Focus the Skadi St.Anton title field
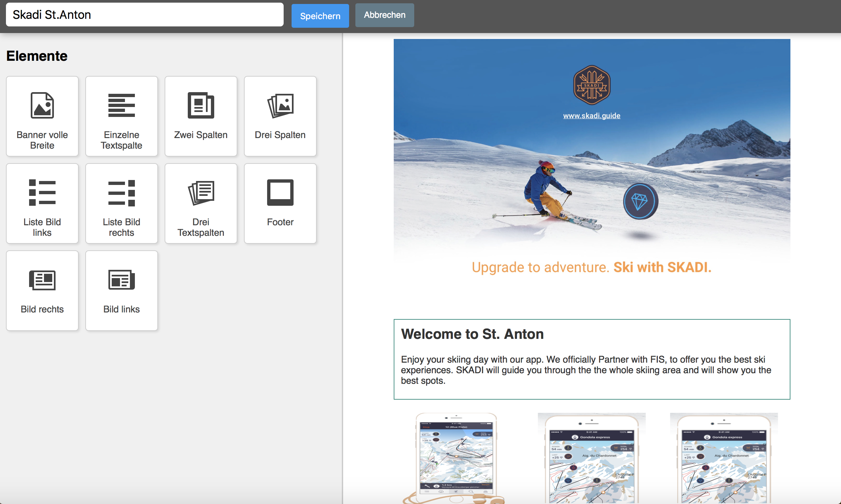This screenshot has width=841, height=504. [144, 15]
